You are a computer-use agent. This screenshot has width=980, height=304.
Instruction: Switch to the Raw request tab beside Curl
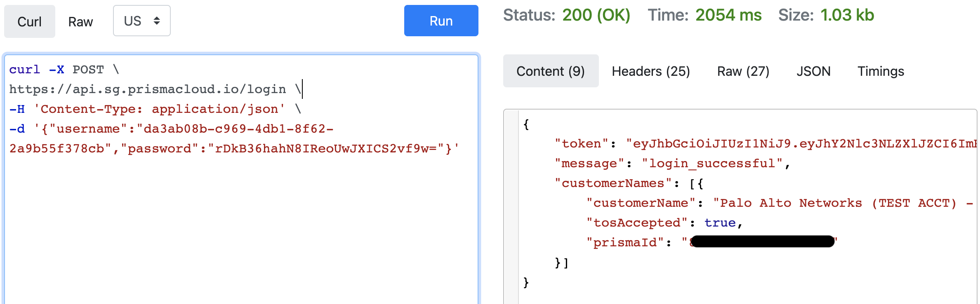pyautogui.click(x=80, y=21)
